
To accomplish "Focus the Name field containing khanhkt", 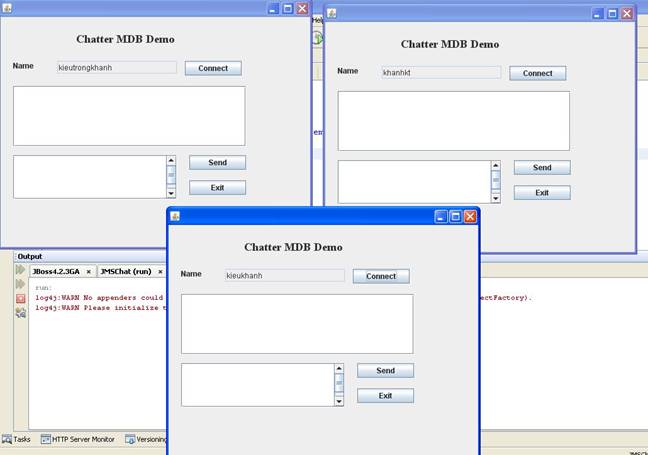I will pos(441,73).
